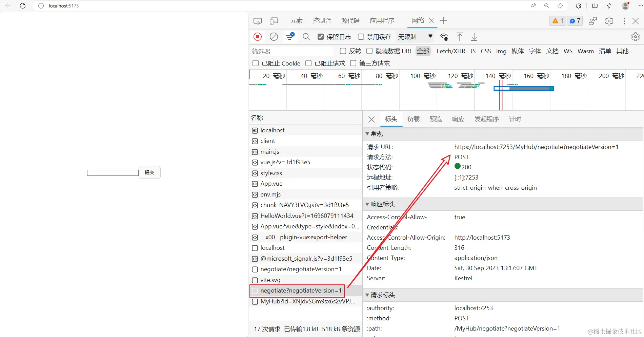Open the 预览 tab
Screen dimensions: 644x337
click(436, 119)
